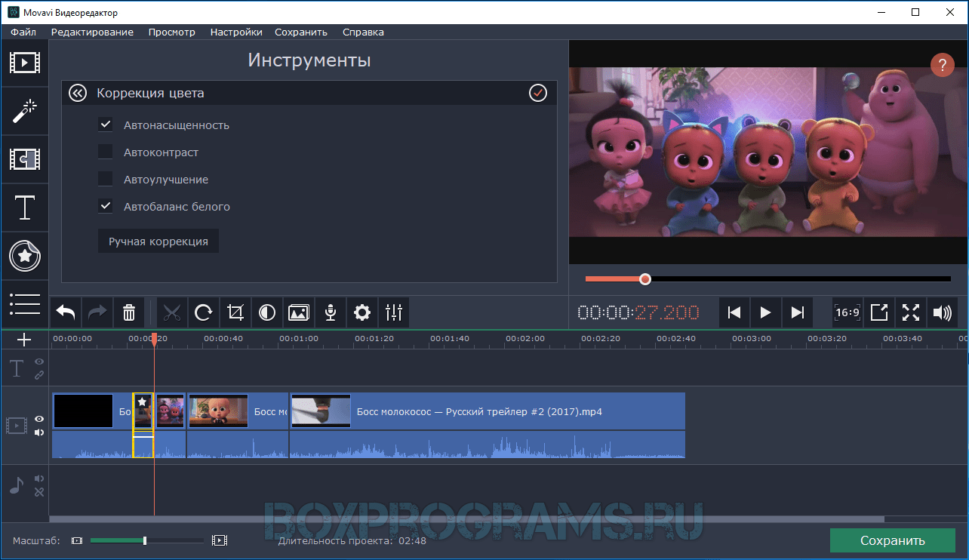Open the Файл menu
This screenshot has height=560, width=969.
click(23, 32)
